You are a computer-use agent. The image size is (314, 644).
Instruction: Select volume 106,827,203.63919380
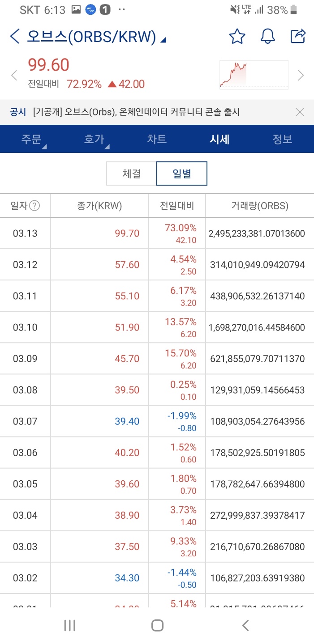coord(258,577)
